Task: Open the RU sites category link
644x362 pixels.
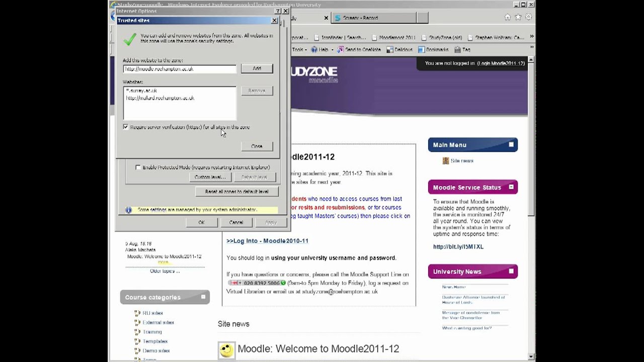Action: pyautogui.click(x=152, y=313)
